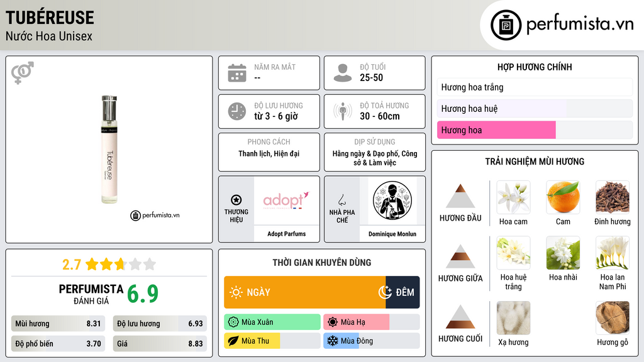This screenshot has width=644, height=362.
Task: Open the Cam orange note image
Action: pos(563,197)
